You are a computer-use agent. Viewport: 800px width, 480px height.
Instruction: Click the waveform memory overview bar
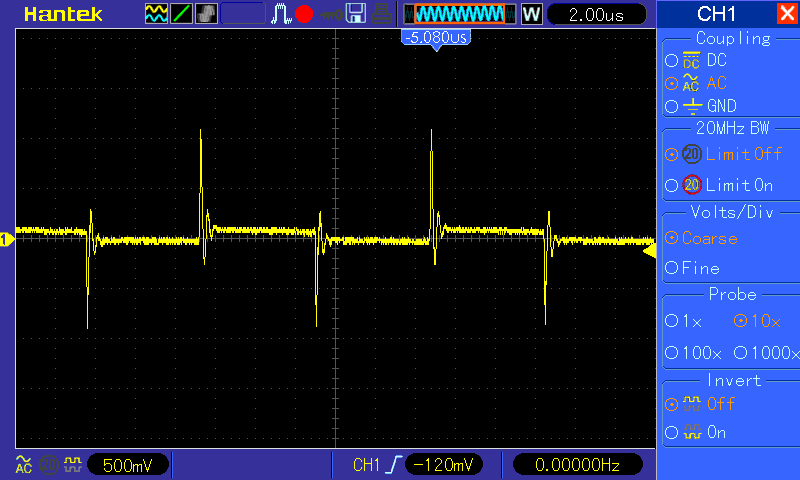460,14
